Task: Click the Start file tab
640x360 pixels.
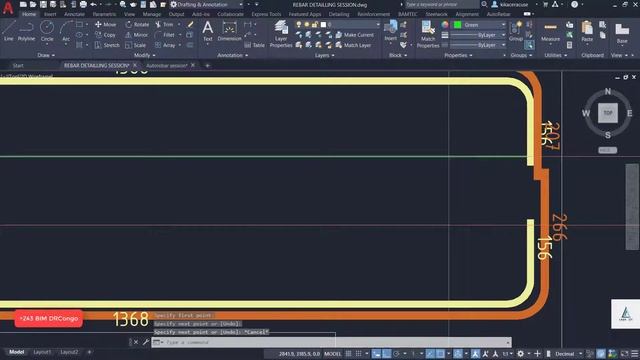Action: 18,65
